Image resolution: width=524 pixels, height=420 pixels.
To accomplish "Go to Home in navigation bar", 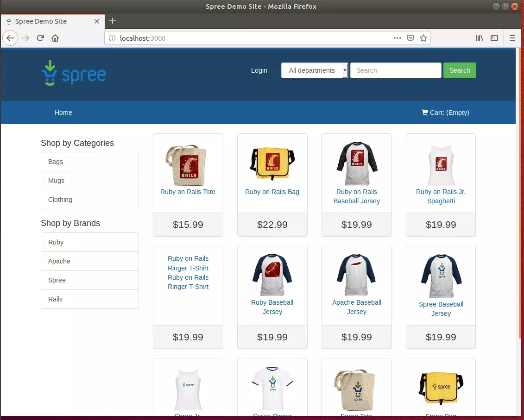I will coord(63,113).
